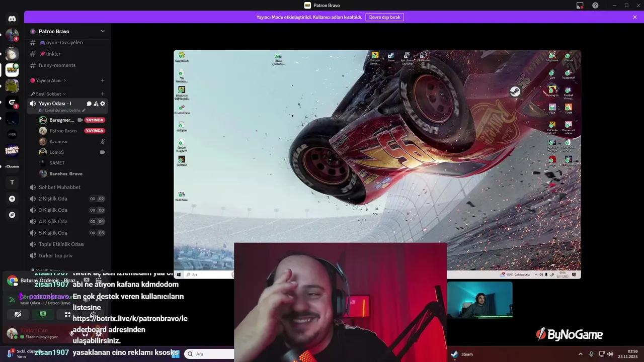
Task: Open the Patron Bravo yellow logo server
Action: 12,69
